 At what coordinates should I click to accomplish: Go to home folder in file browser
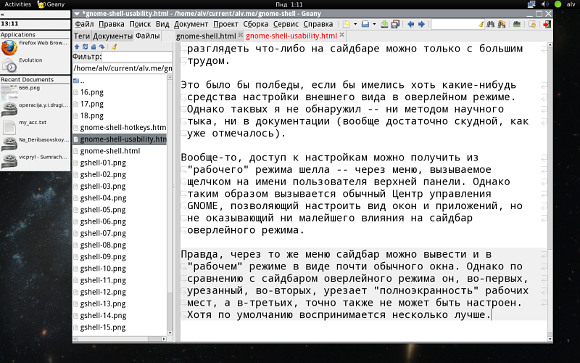coord(93,47)
